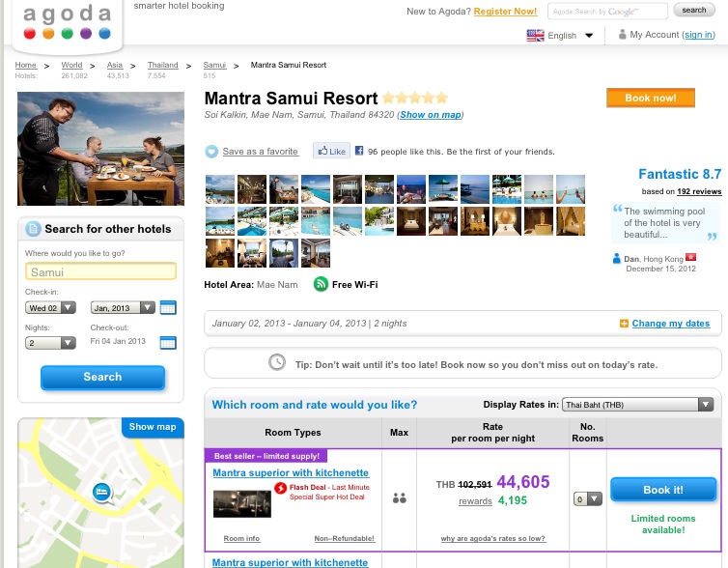Image resolution: width=728 pixels, height=568 pixels.
Task: Click the sign in link
Action: (x=699, y=35)
